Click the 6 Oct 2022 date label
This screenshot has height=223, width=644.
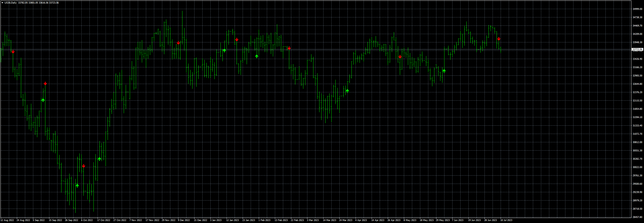pyautogui.click(x=87, y=220)
